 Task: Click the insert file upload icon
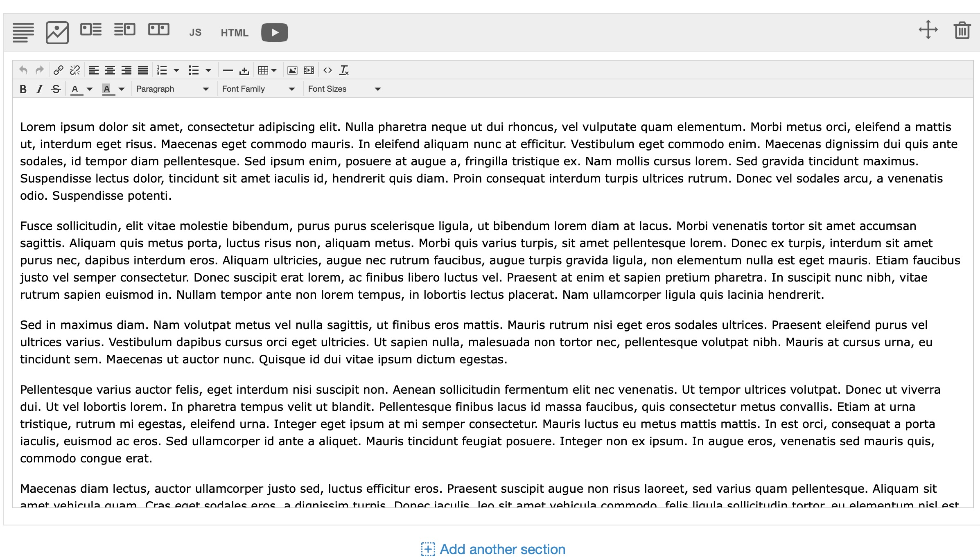pos(244,71)
